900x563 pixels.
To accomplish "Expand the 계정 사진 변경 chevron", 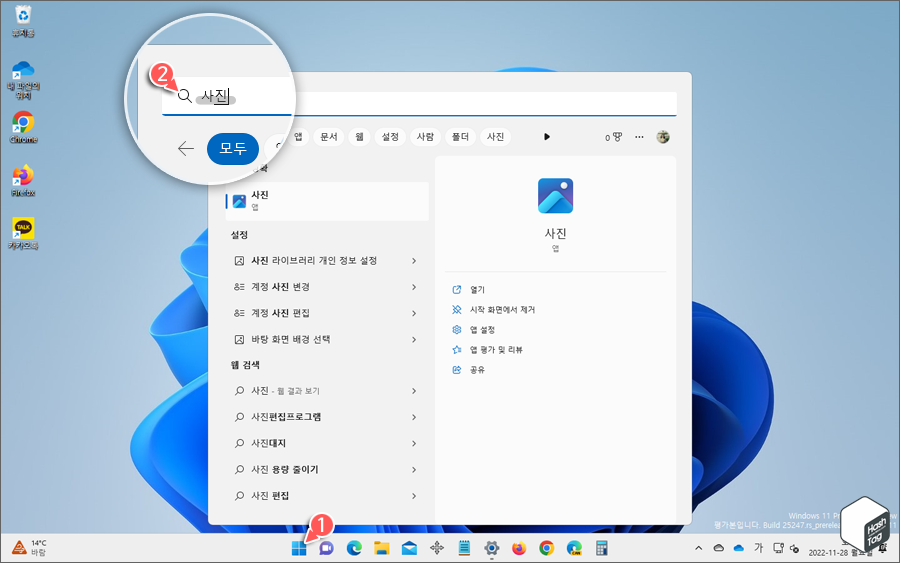I will [414, 287].
